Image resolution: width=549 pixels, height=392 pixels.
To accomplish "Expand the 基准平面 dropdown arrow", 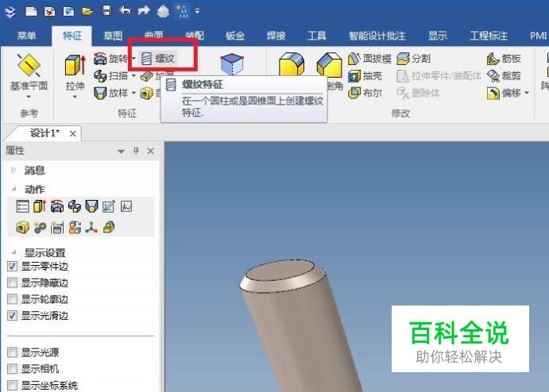I will point(29,97).
